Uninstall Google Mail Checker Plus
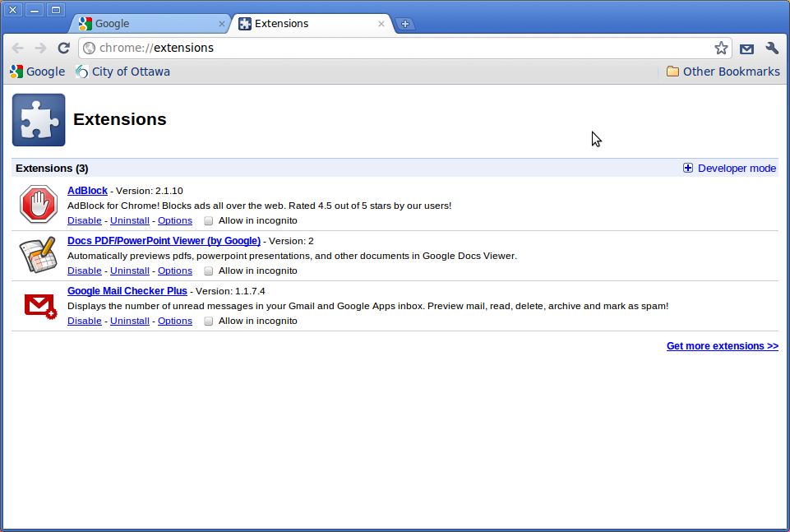790x532 pixels. click(130, 321)
